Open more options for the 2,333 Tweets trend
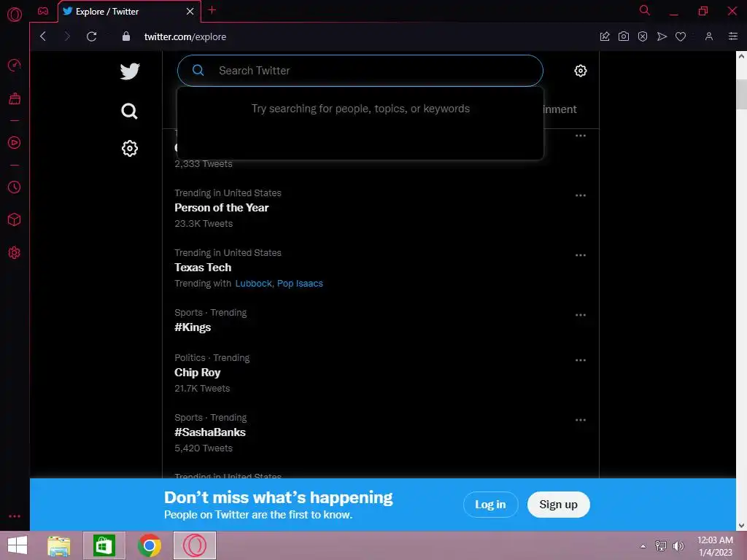 [580, 136]
